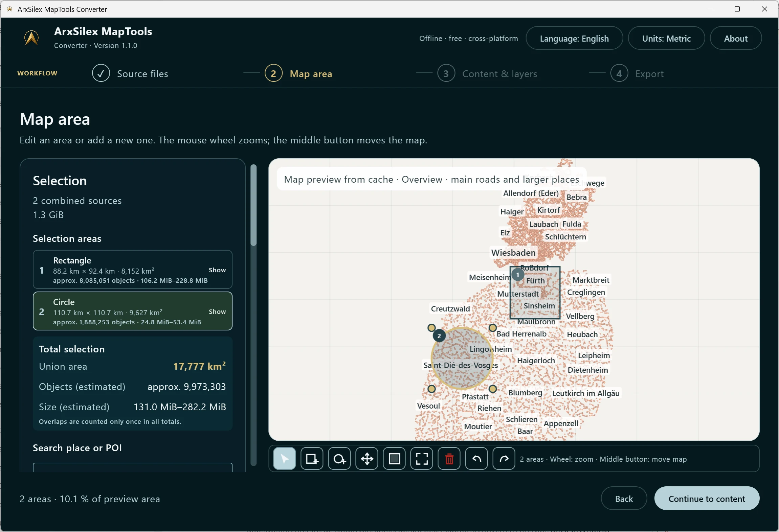Click the circle selection on the map
Screen dimensions: 779x532
pyautogui.click(x=462, y=358)
